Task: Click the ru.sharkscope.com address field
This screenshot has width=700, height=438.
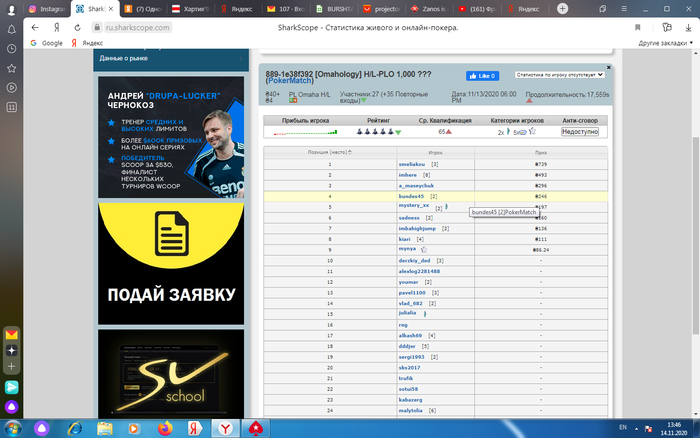Action: click(x=138, y=28)
